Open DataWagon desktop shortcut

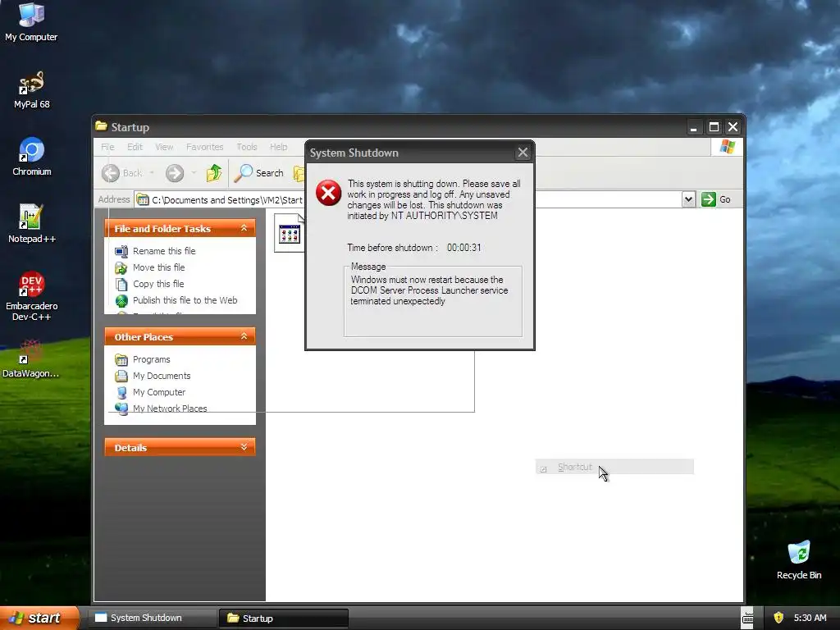(31, 359)
